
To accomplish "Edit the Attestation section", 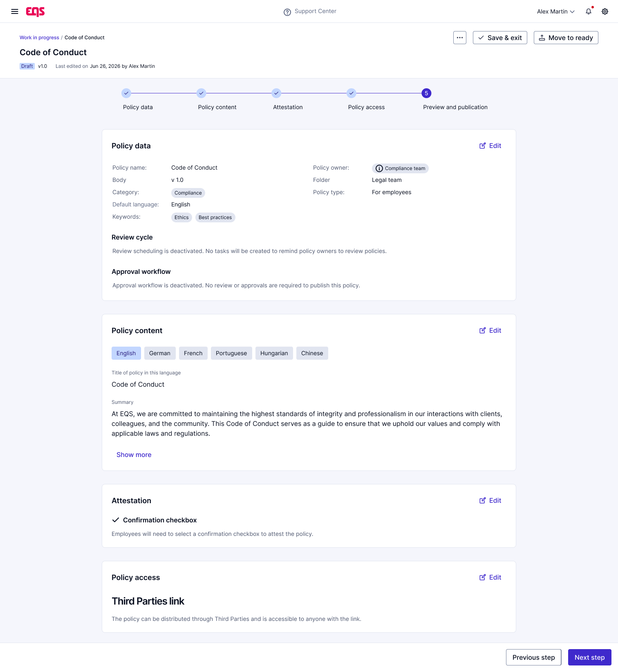I will coord(490,500).
